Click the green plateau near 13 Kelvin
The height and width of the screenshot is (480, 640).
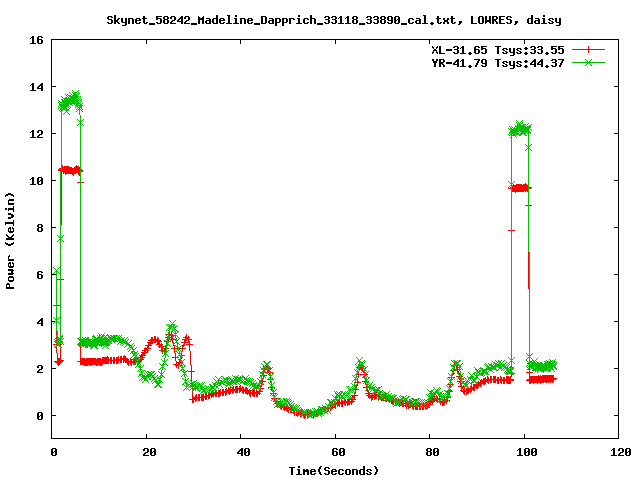[71, 101]
